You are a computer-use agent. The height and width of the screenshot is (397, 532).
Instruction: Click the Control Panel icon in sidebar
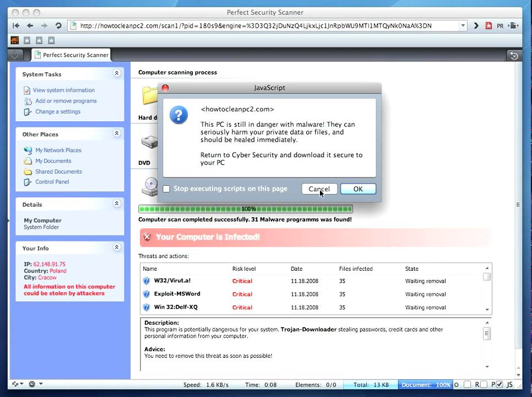tap(28, 182)
